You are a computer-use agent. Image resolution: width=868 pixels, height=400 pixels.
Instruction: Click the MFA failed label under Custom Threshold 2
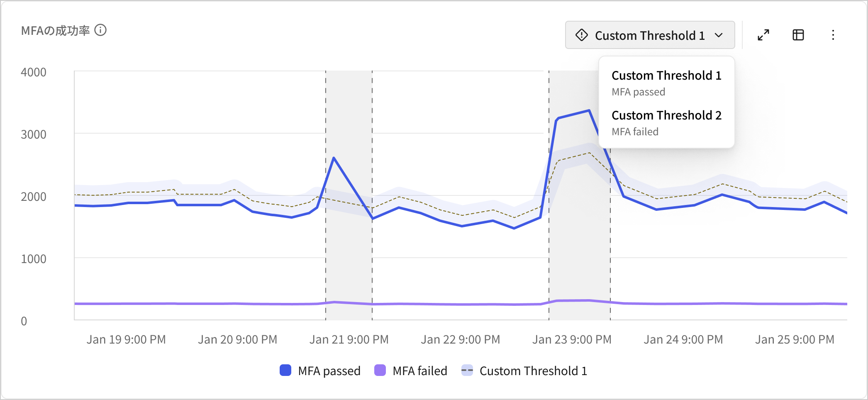click(x=634, y=132)
